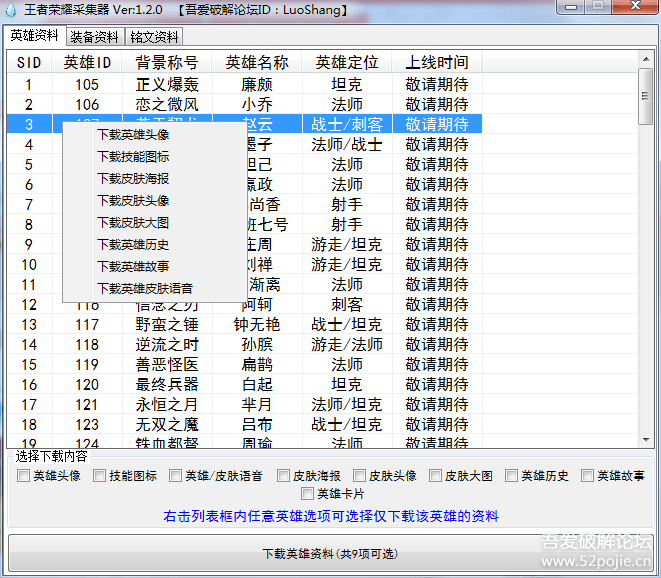Open the 铭文资料 tab
This screenshot has width=661, height=578.
pos(154,37)
